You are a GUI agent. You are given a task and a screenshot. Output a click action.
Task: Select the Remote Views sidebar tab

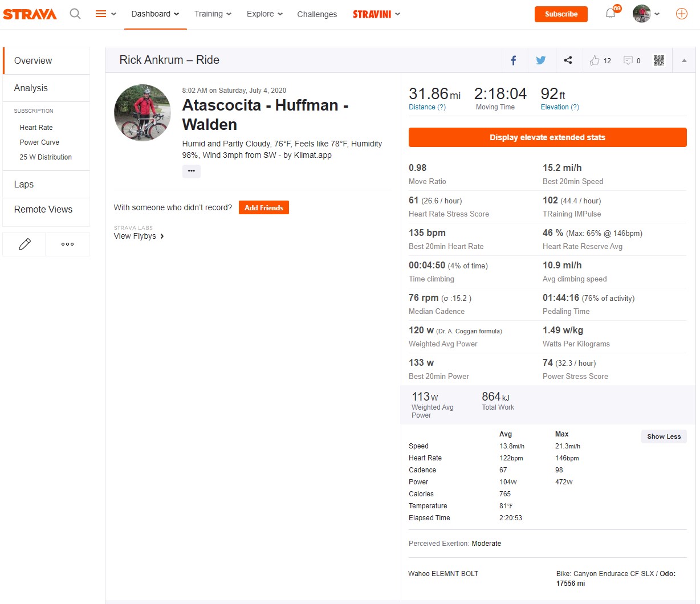[46, 210]
